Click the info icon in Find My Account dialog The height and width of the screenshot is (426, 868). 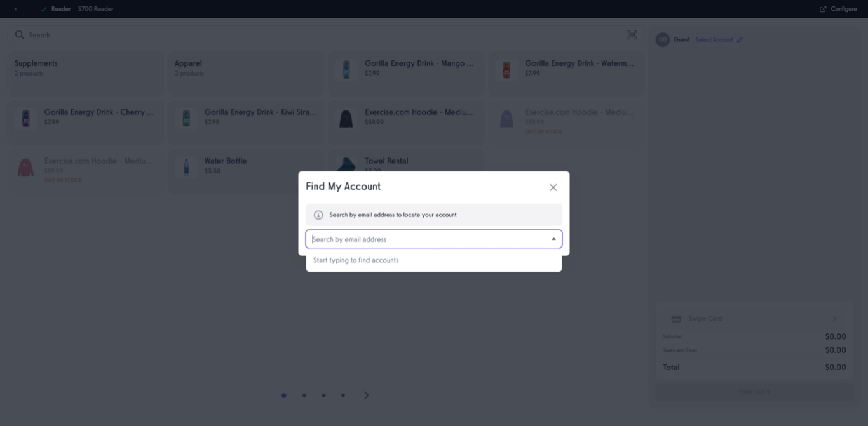(318, 215)
